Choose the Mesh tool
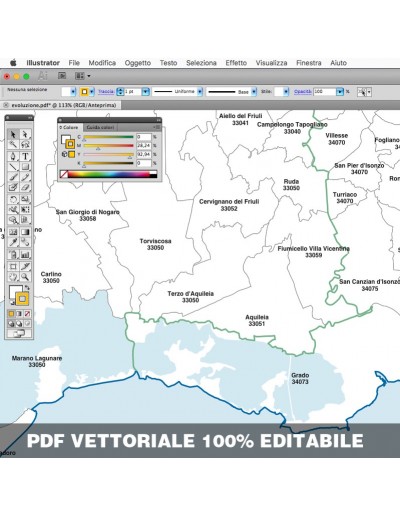 coord(13,232)
